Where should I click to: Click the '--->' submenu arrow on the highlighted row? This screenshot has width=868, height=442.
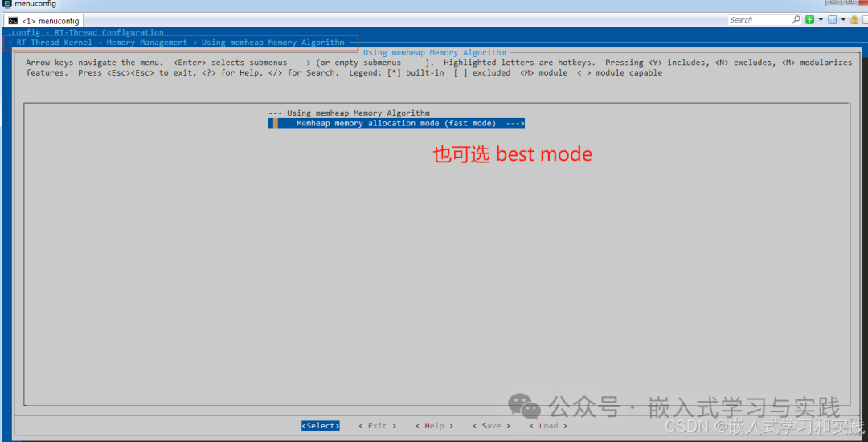pyautogui.click(x=515, y=124)
